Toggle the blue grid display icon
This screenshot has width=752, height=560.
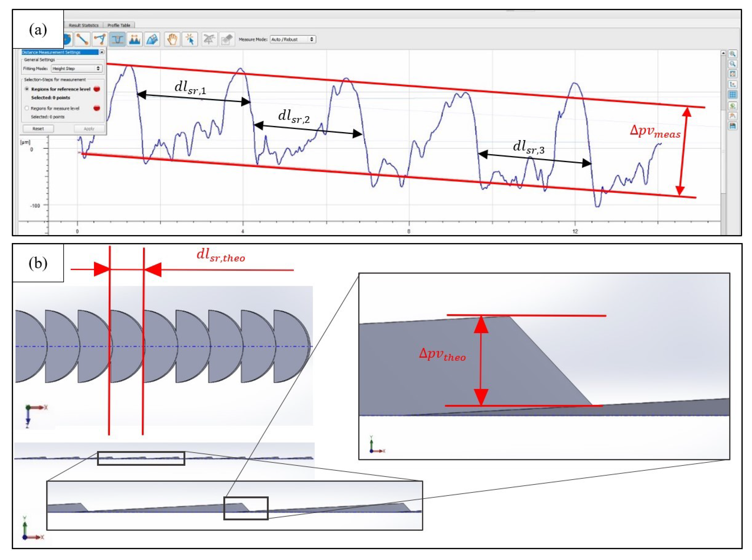coord(732,94)
